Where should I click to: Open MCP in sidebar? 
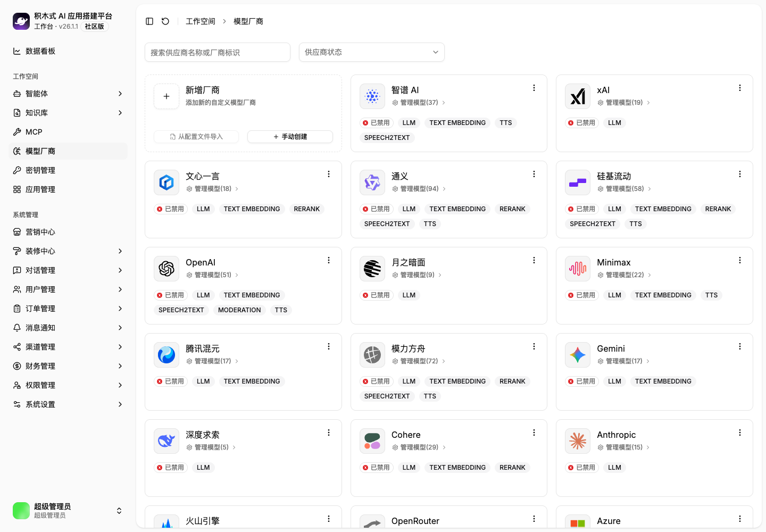point(68,132)
